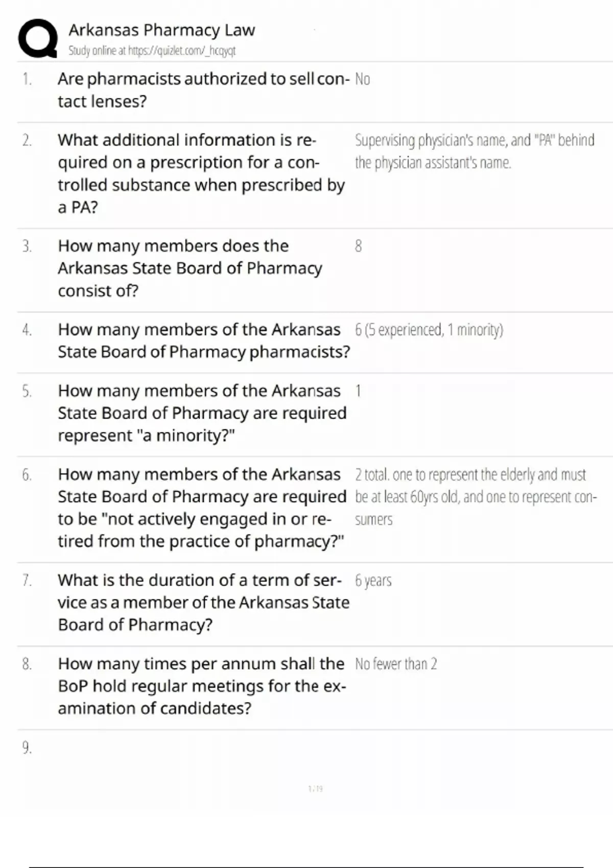The image size is (613, 868).
Task: Click the answer "1" for question 5
Action: tap(358, 391)
